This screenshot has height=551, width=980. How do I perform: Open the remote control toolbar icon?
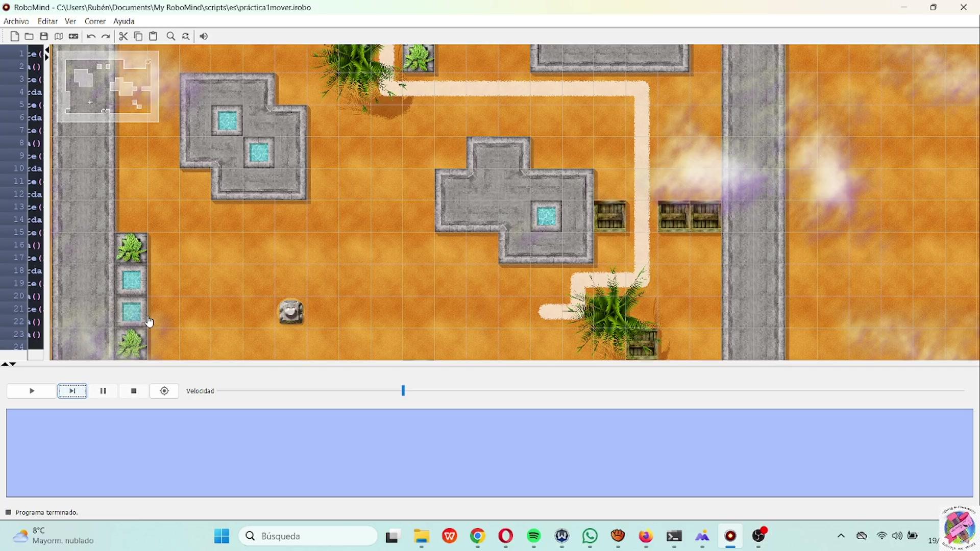(73, 36)
